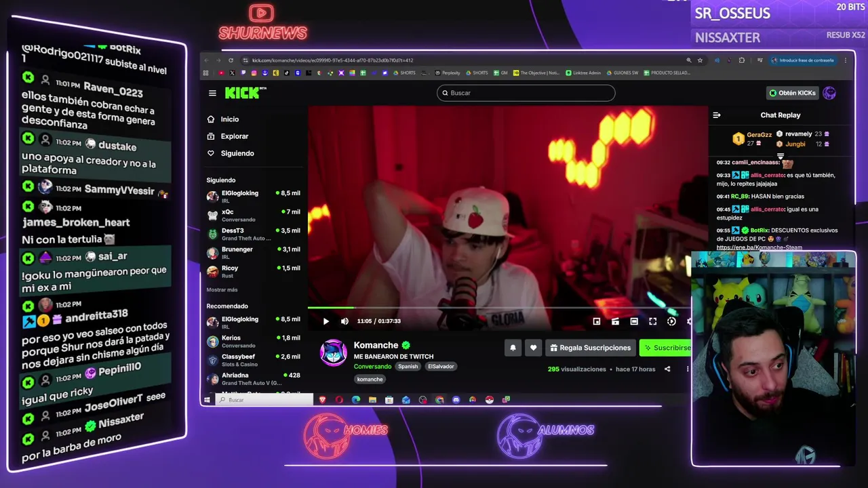The height and width of the screenshot is (488, 868).
Task: Play the video
Action: point(326,321)
